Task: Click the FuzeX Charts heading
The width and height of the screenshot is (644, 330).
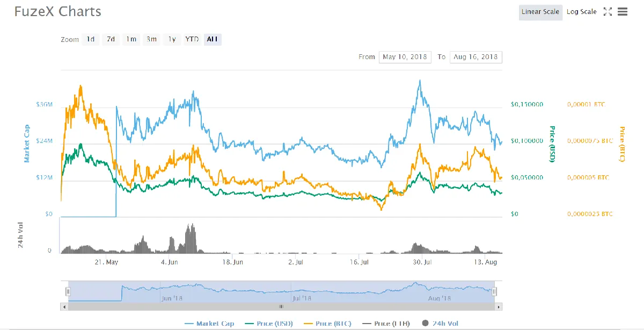Action: (57, 11)
